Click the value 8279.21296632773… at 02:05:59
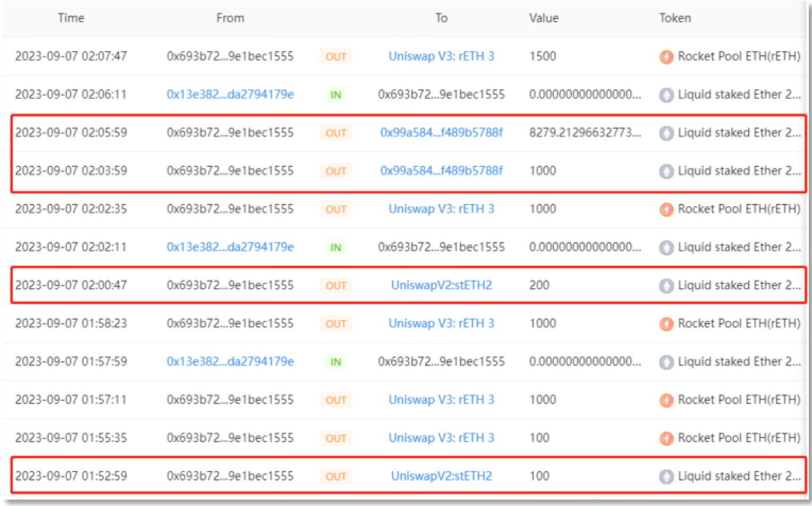Viewport: 812px width, 506px height. point(585,133)
